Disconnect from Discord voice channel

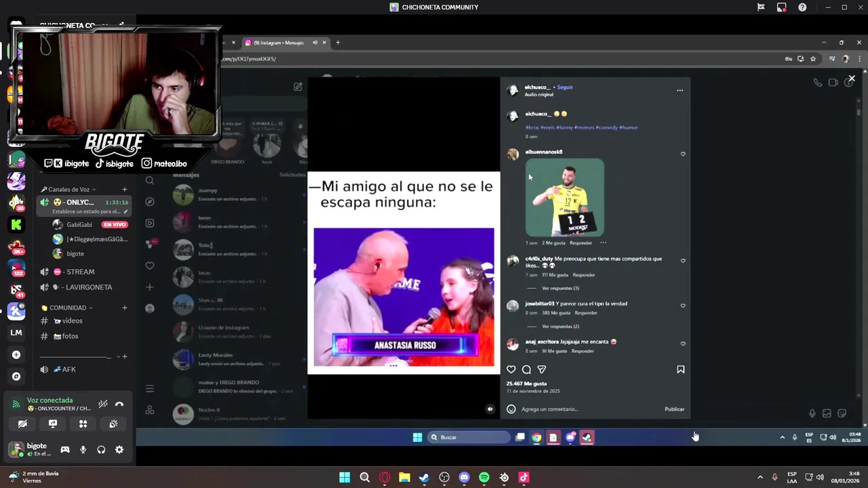pos(119,405)
